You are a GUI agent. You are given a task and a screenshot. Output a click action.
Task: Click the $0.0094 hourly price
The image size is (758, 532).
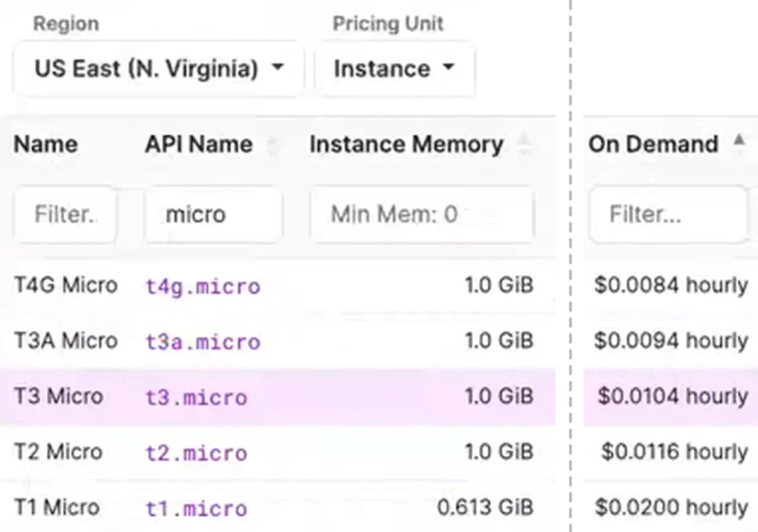pyautogui.click(x=671, y=341)
